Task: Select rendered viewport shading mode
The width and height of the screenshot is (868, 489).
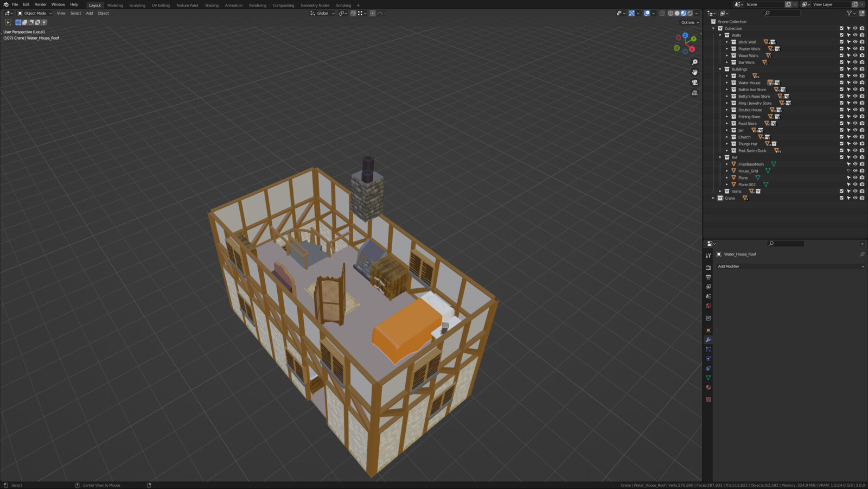Action: [x=690, y=13]
